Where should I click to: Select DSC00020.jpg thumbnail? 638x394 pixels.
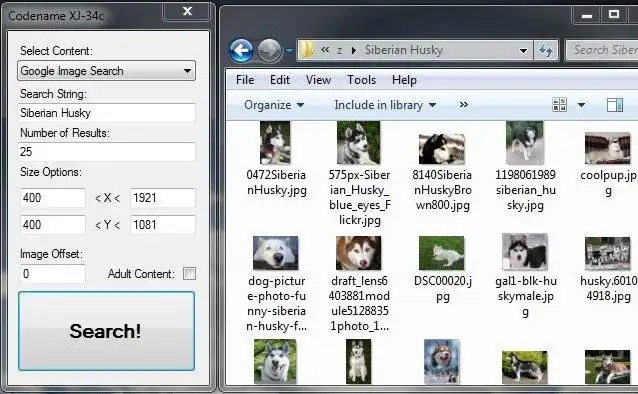(441, 253)
